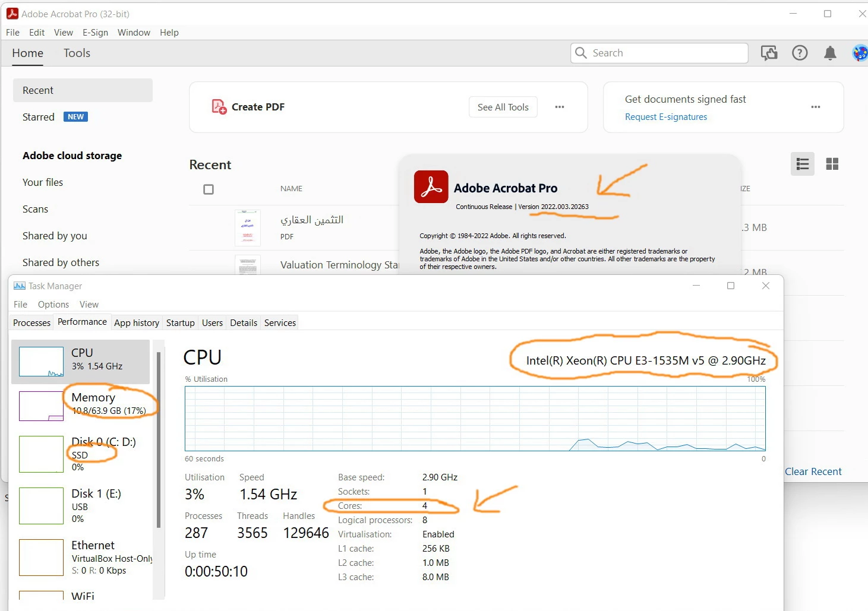Tick the select-all checkbox in Recent list

tap(209, 189)
